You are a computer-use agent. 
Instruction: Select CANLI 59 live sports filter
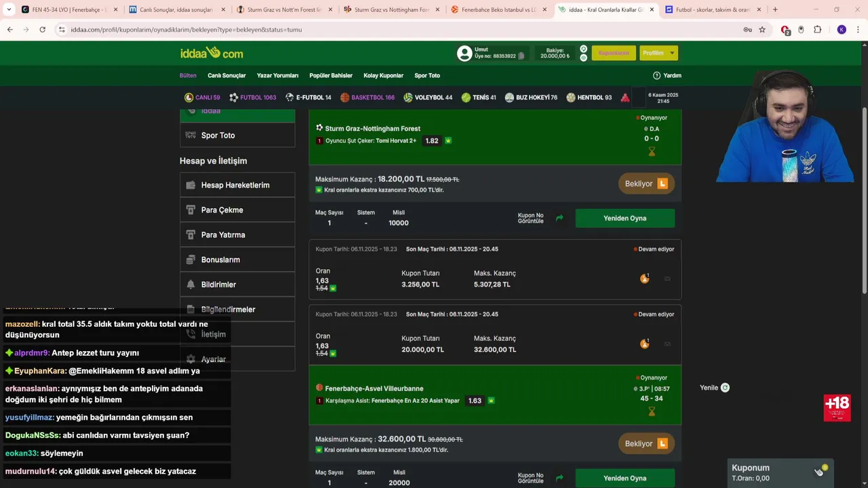coord(202,98)
